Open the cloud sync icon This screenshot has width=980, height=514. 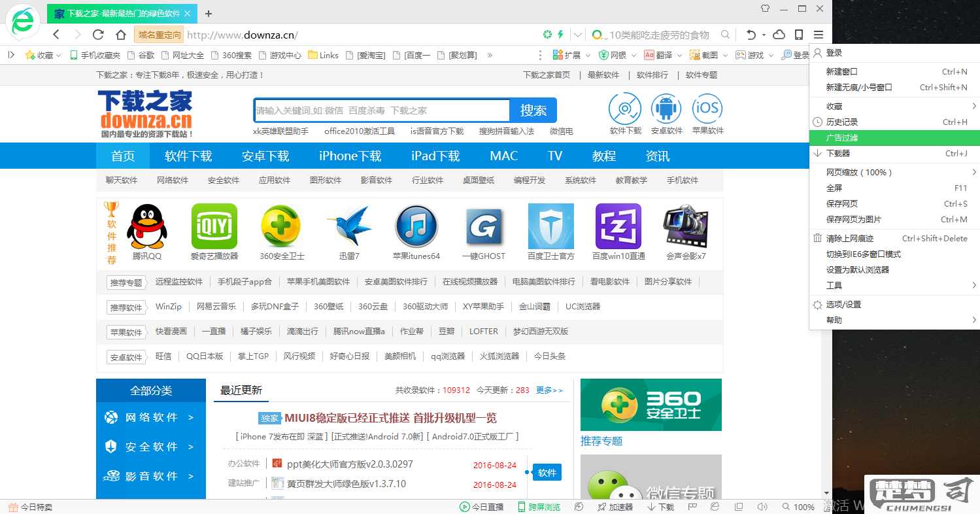tap(779, 35)
